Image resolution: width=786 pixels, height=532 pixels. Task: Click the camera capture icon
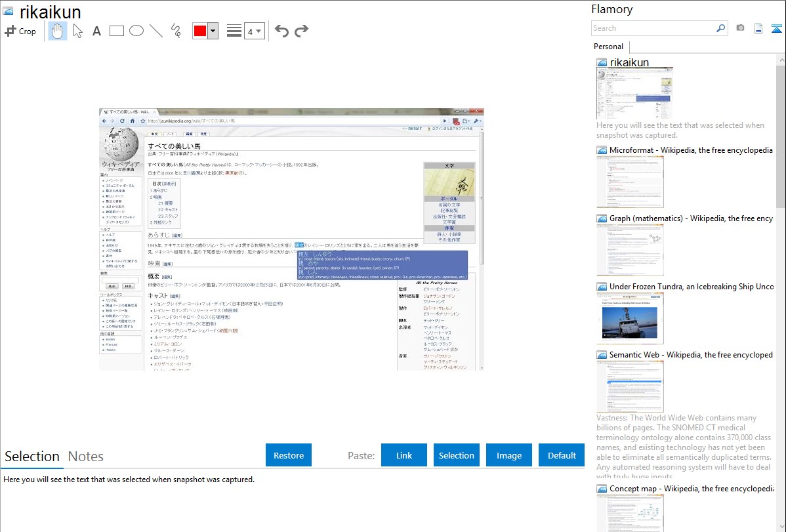click(x=740, y=28)
